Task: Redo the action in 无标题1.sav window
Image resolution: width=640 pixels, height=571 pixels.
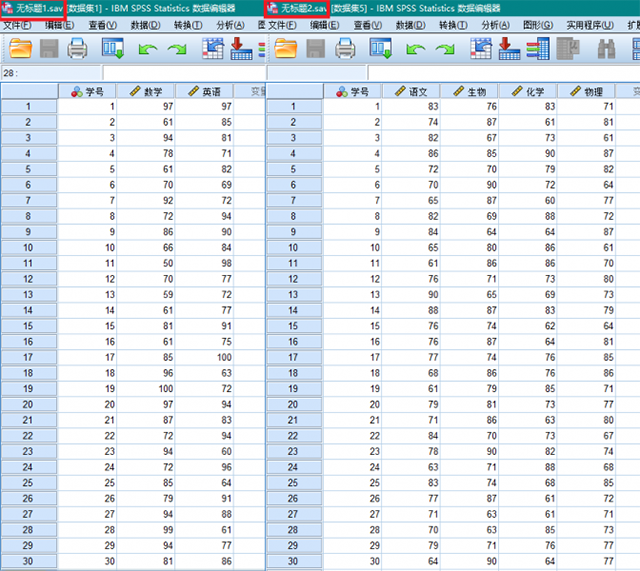Action: pyautogui.click(x=177, y=49)
